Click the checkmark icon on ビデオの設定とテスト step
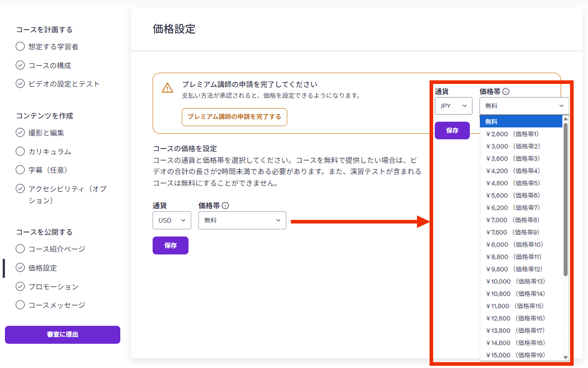The height and width of the screenshot is (368, 588). point(20,83)
